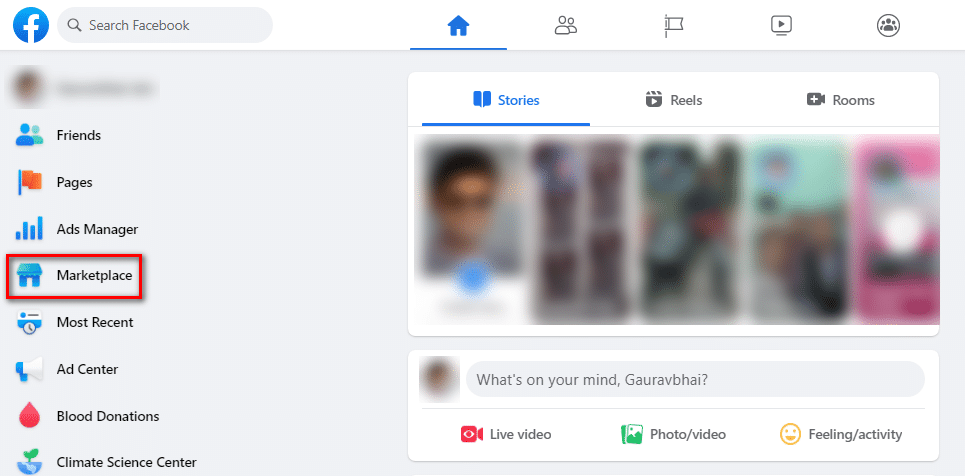This screenshot has height=476, width=965.
Task: Switch to the Stories tab
Action: tap(506, 100)
